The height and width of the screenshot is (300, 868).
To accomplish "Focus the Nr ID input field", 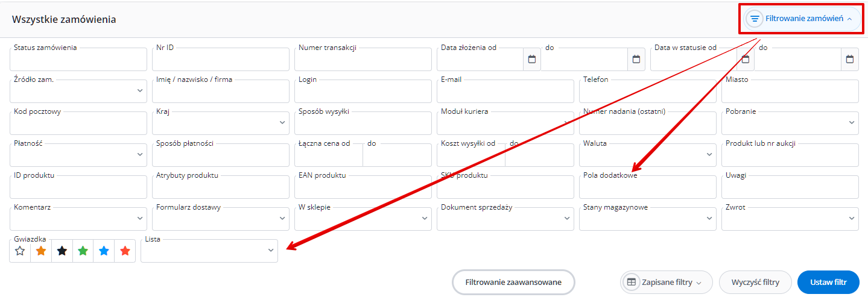I will coord(221,59).
